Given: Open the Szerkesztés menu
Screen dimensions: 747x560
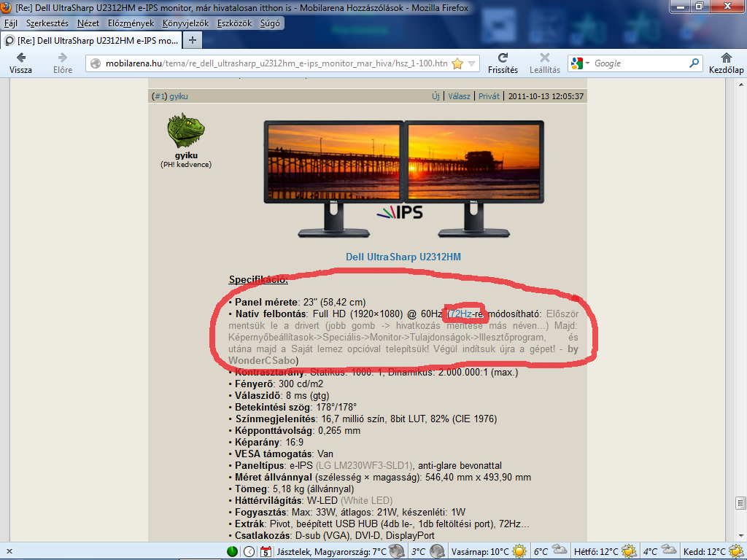Looking at the screenshot, I should point(47,23).
